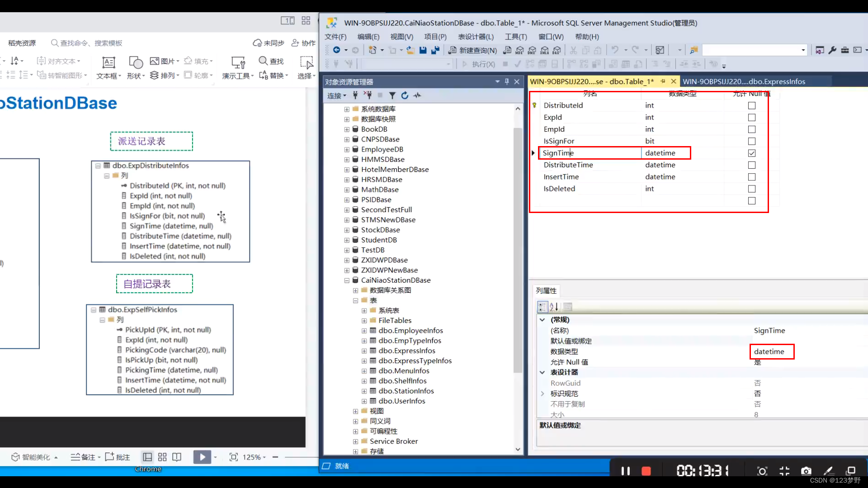Click the Filter funnel icon in Object Explorer
This screenshot has height=488, width=868.
pos(392,95)
